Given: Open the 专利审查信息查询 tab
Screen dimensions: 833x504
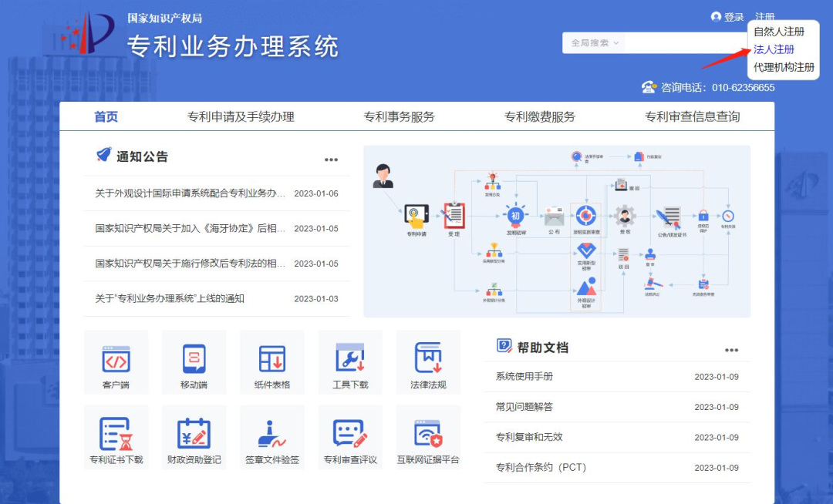Looking at the screenshot, I should pos(692,116).
